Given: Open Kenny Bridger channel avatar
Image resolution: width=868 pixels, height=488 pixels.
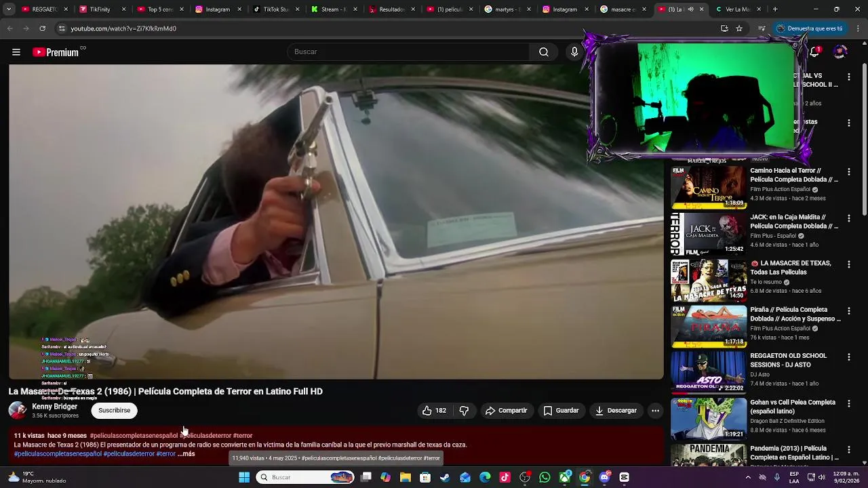Looking at the screenshot, I should pyautogui.click(x=17, y=411).
